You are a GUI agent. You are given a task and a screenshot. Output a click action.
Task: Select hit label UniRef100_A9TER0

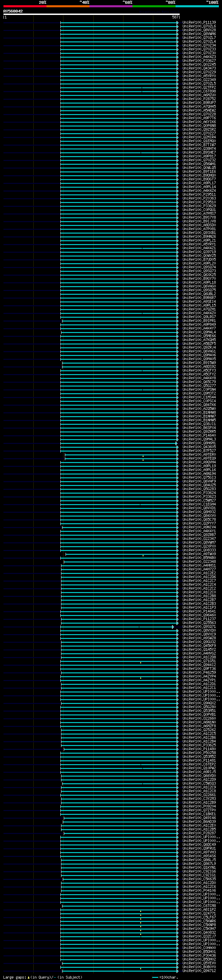[x=199, y=454]
